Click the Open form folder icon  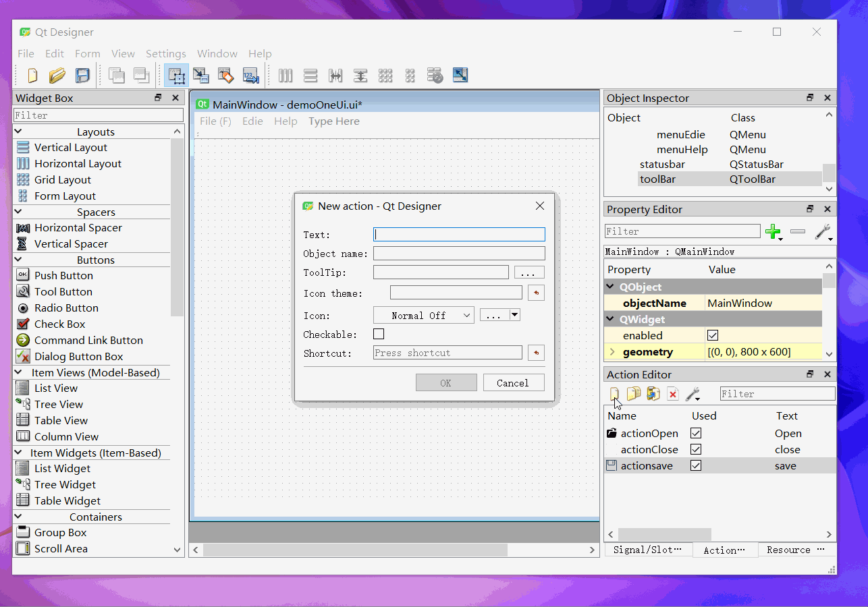tap(57, 76)
